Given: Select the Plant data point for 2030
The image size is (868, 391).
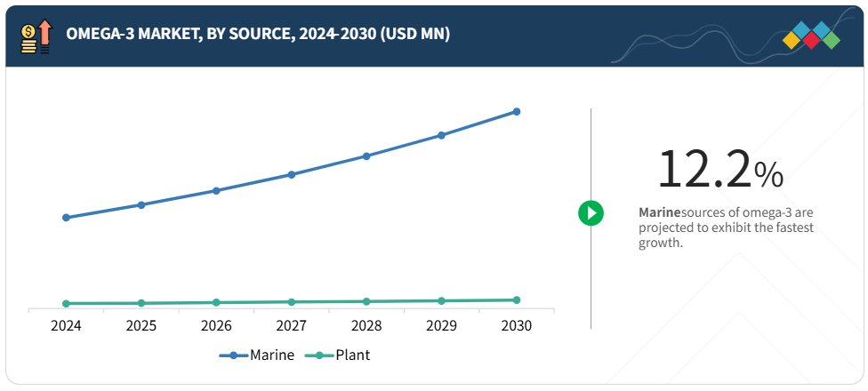Looking at the screenshot, I should (517, 300).
